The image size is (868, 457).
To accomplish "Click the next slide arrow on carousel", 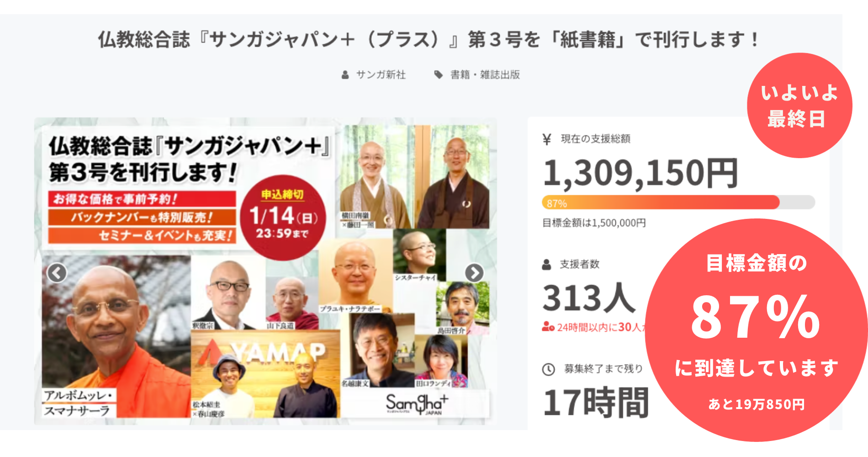I will tap(474, 273).
